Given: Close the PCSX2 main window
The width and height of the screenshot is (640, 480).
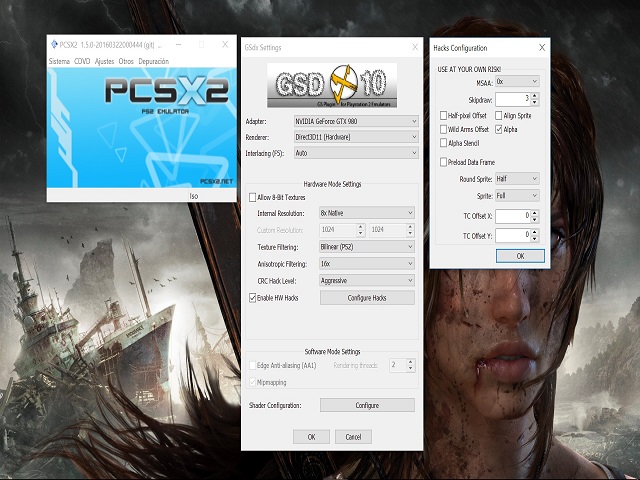Looking at the screenshot, I should 225,44.
